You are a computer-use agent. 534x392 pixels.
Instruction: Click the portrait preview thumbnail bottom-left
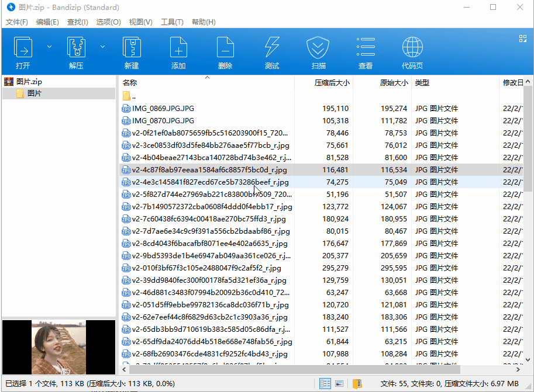58,348
